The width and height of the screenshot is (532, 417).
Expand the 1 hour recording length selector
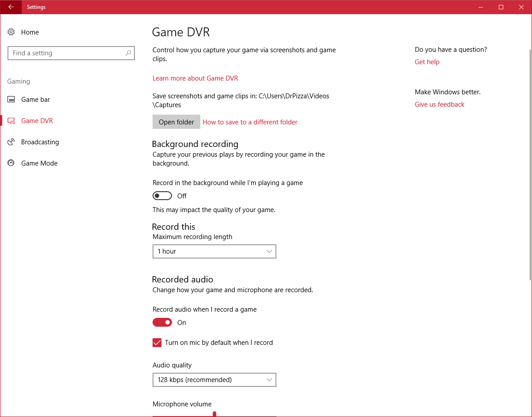214,251
